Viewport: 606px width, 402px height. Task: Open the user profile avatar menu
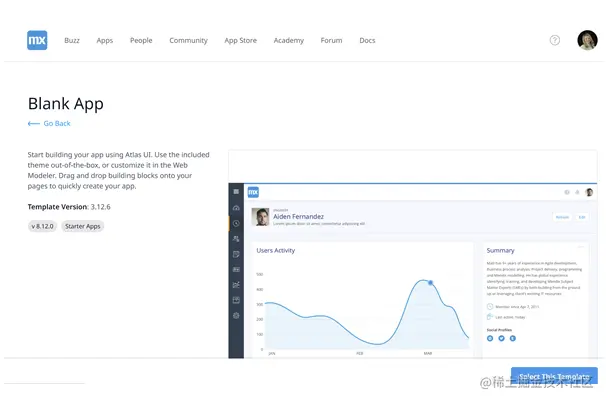click(x=587, y=40)
